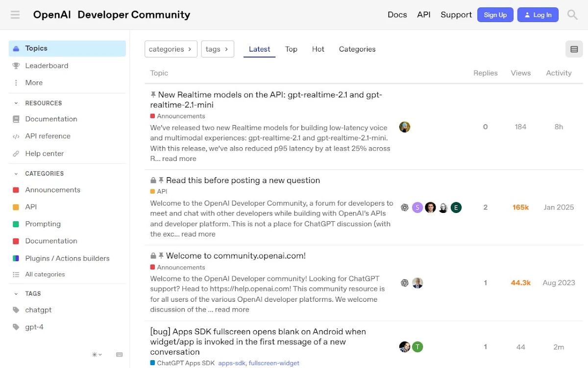Screen dimensions: 588x368
Task: Open Support in the header
Action: (456, 15)
